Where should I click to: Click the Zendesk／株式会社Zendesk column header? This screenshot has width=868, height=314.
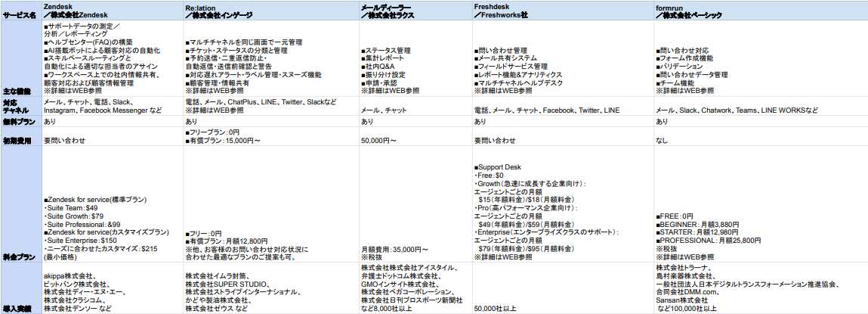(113, 11)
